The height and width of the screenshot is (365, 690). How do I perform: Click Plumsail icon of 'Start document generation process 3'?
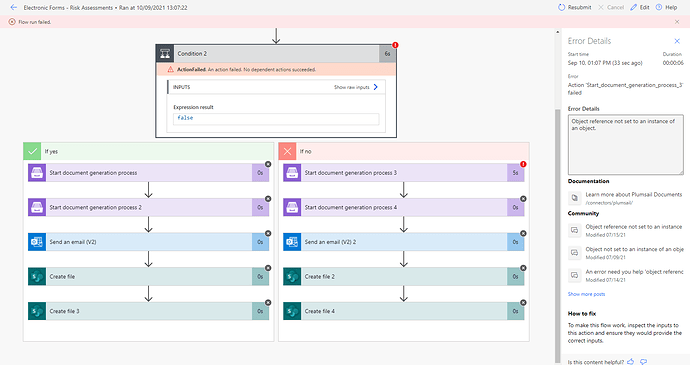click(292, 173)
